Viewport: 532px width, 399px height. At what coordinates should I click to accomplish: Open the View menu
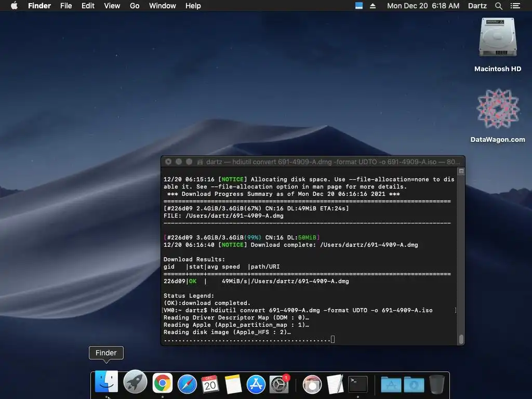(112, 6)
